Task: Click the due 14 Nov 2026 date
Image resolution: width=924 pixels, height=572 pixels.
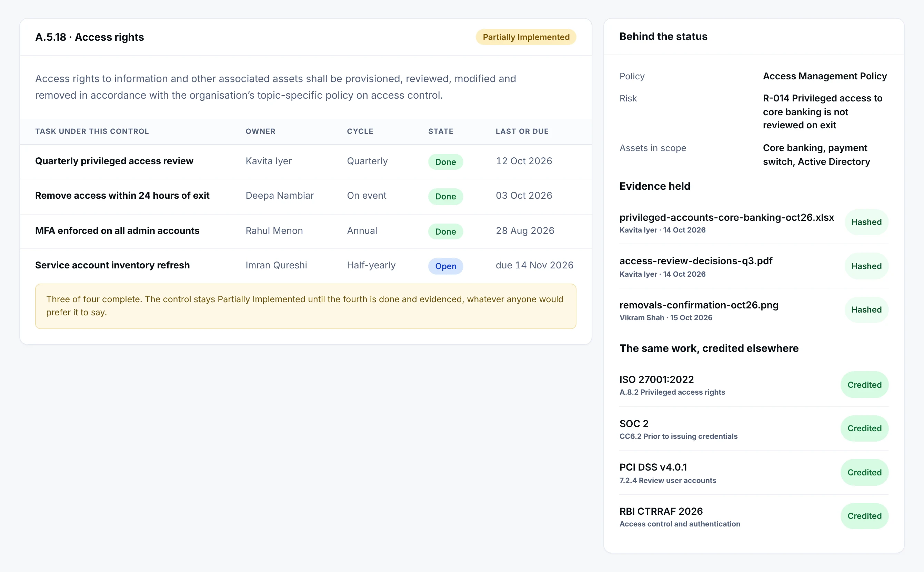Action: point(534,265)
